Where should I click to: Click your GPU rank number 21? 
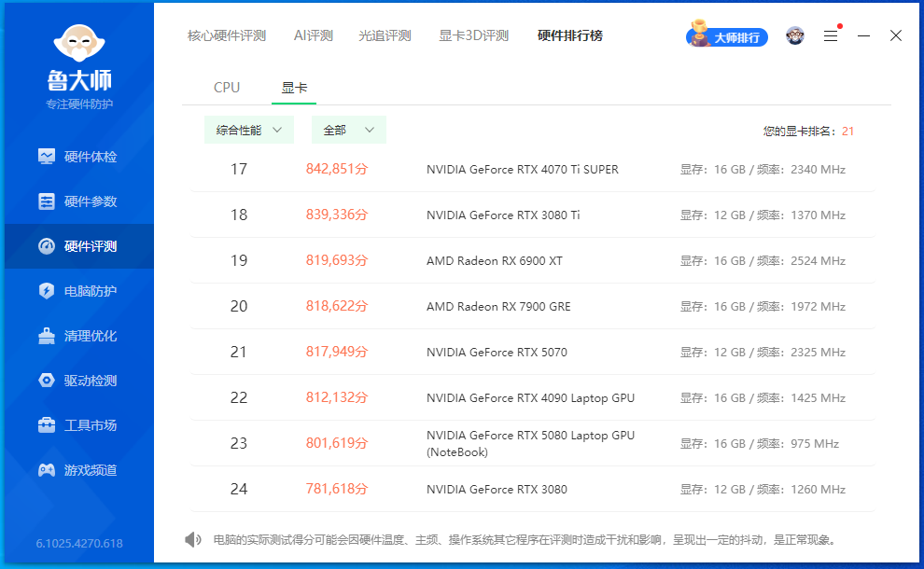pyautogui.click(x=848, y=132)
